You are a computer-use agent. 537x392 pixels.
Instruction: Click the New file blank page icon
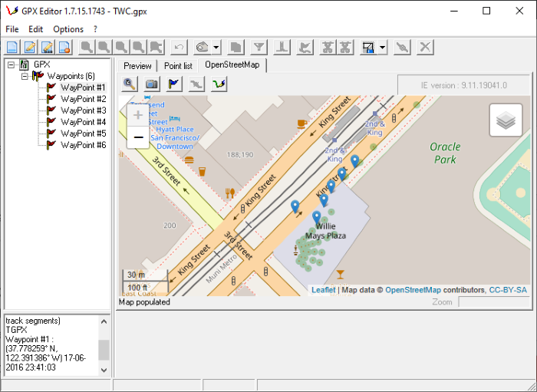click(12, 47)
